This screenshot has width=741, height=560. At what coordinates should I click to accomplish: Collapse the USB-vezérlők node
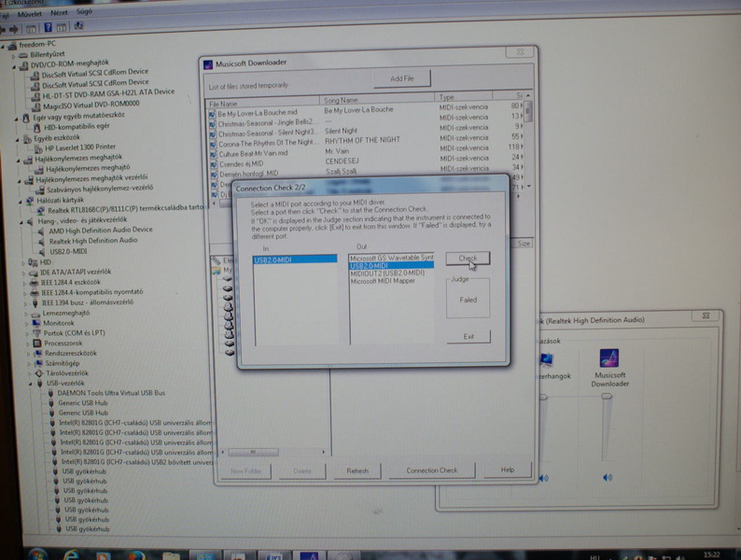coord(30,384)
